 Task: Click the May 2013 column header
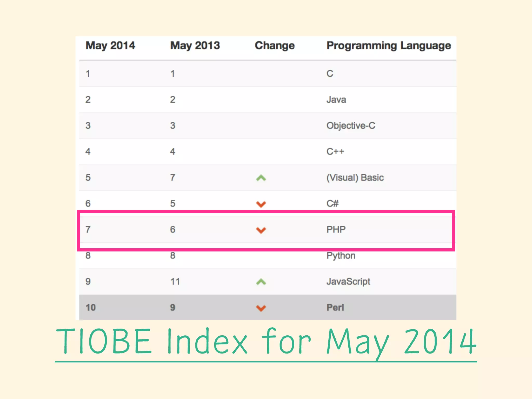(195, 46)
